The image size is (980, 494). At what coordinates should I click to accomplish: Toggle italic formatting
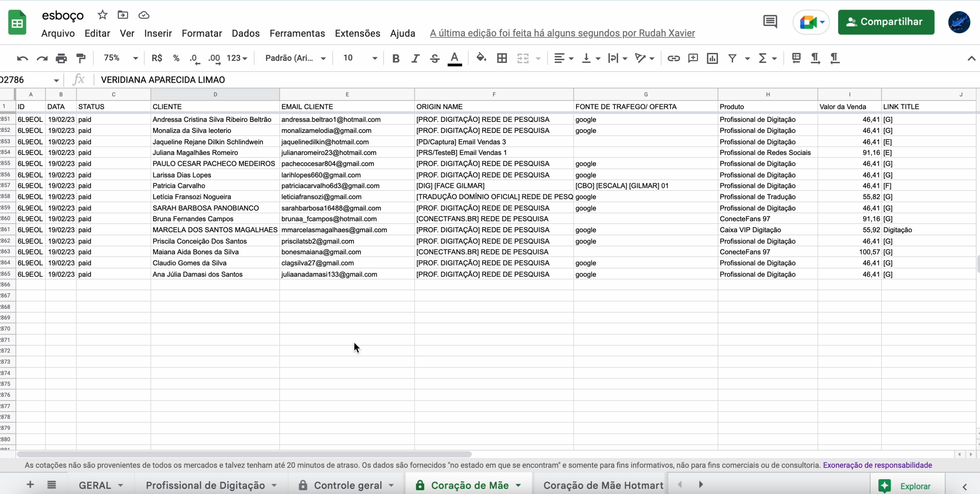point(415,58)
